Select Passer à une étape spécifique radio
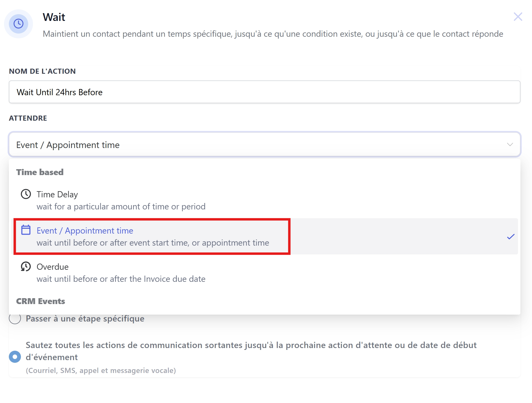Screen dimensions: 532x403 click(x=15, y=319)
